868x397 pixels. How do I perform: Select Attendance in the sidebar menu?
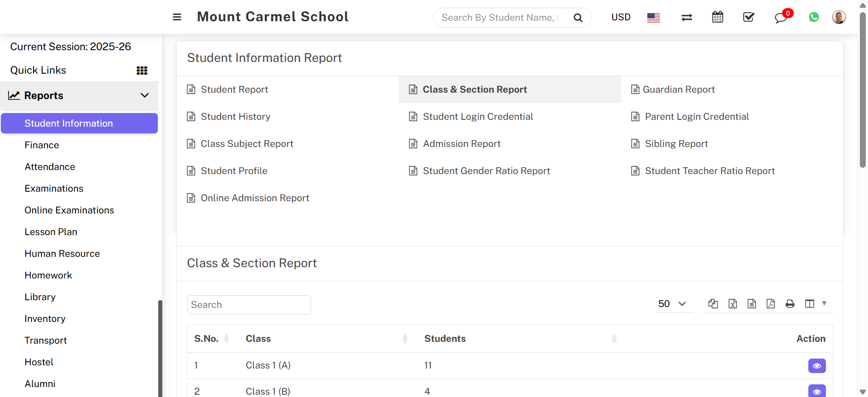click(50, 167)
